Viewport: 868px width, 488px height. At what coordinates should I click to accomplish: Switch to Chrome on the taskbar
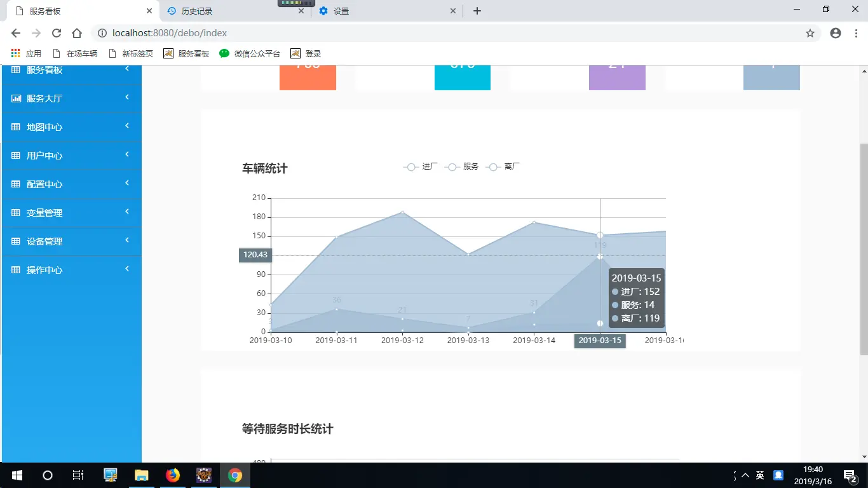[x=235, y=475]
